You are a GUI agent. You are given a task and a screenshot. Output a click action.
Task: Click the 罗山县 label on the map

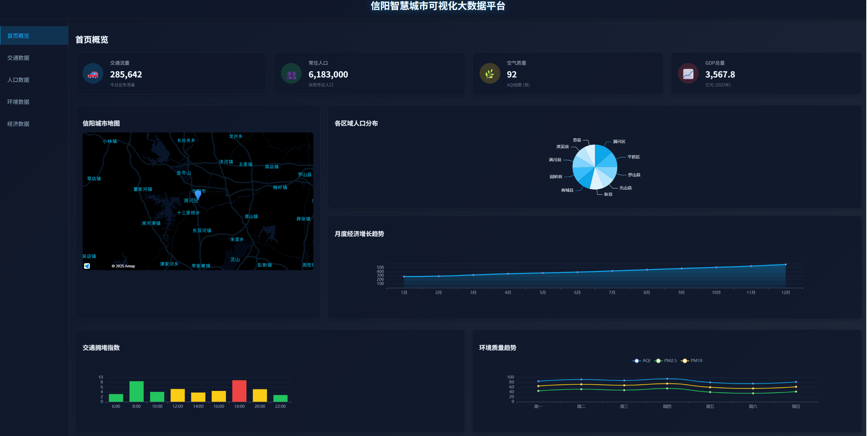tap(304, 175)
